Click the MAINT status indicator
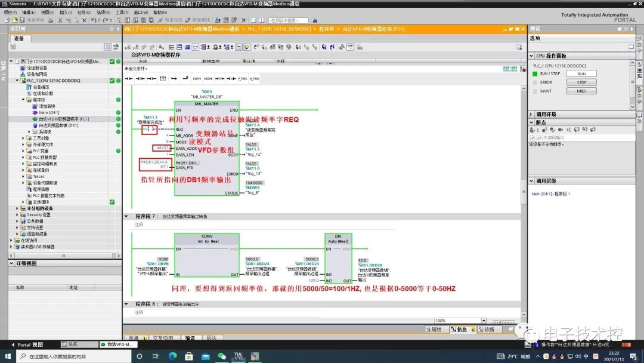 click(535, 91)
